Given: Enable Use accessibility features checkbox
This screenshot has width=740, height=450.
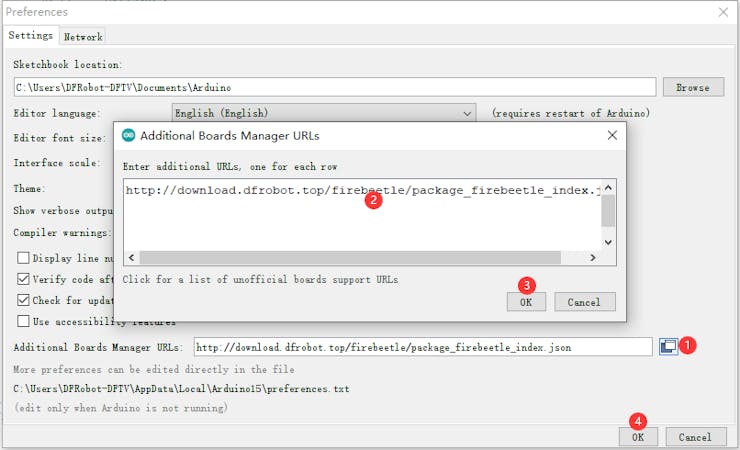Looking at the screenshot, I should click(x=23, y=321).
